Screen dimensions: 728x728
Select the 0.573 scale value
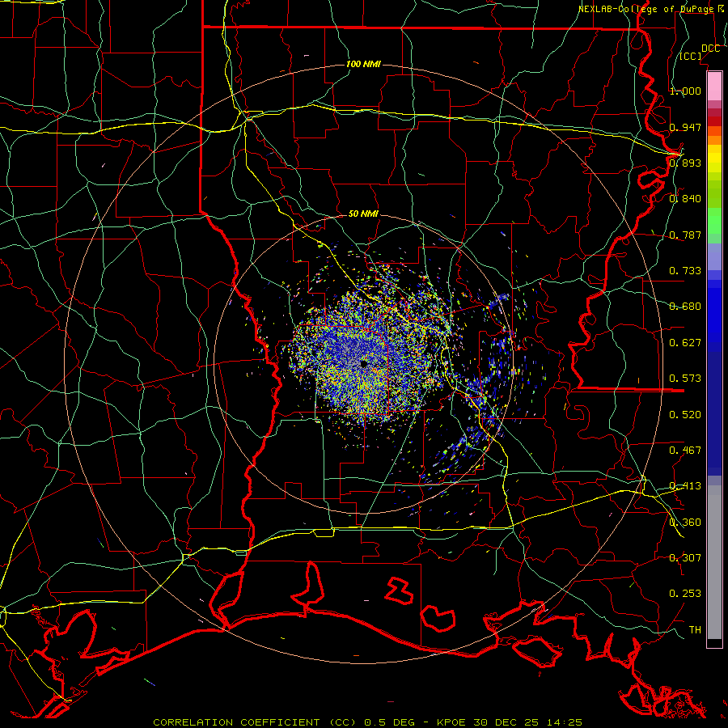(685, 378)
